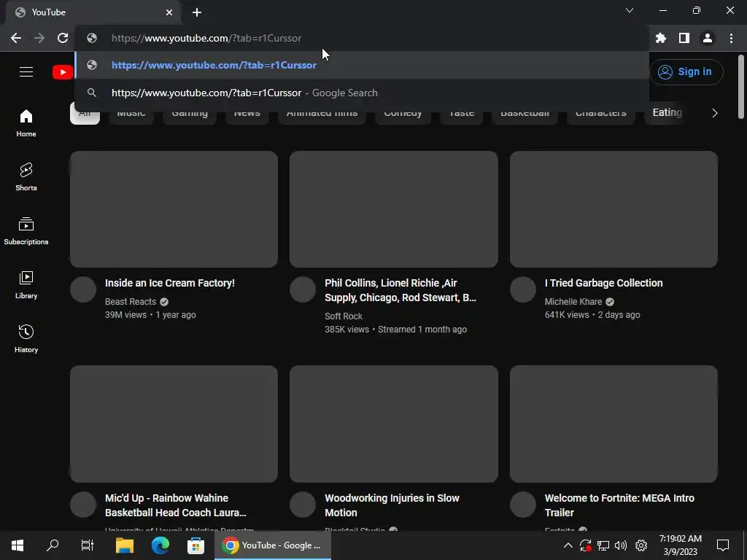The image size is (747, 560).
Task: Click the browser back arrow
Action: pyautogui.click(x=16, y=38)
